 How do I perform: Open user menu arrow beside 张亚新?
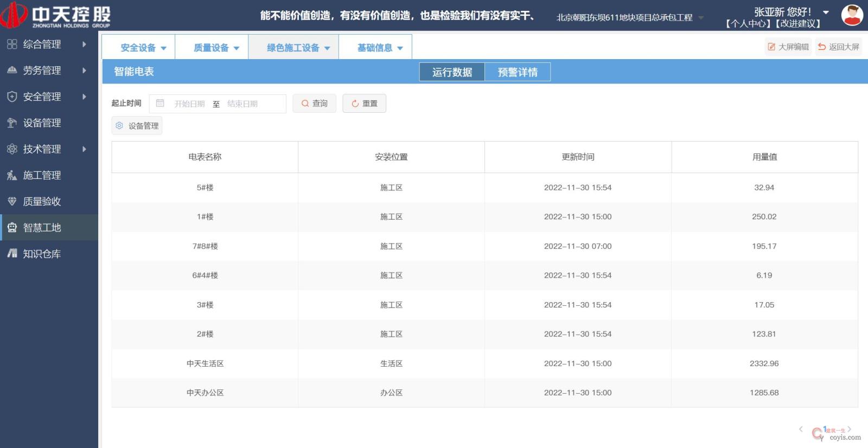point(826,12)
